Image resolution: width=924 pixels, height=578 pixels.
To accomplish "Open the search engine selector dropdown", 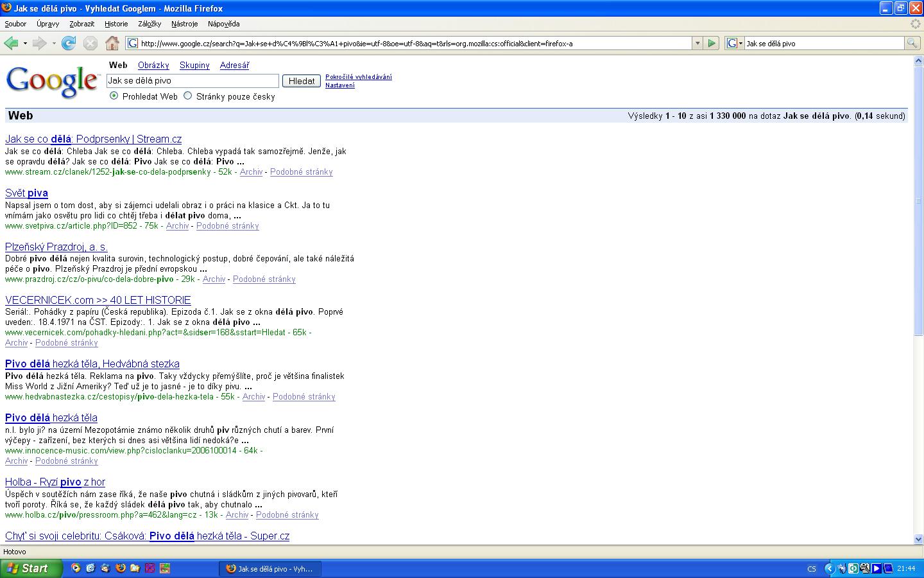I will (734, 43).
